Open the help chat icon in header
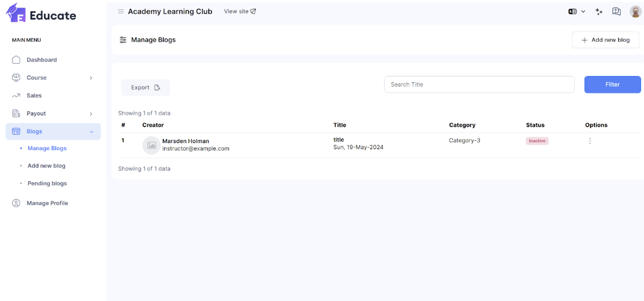This screenshot has height=301, width=644. (616, 11)
